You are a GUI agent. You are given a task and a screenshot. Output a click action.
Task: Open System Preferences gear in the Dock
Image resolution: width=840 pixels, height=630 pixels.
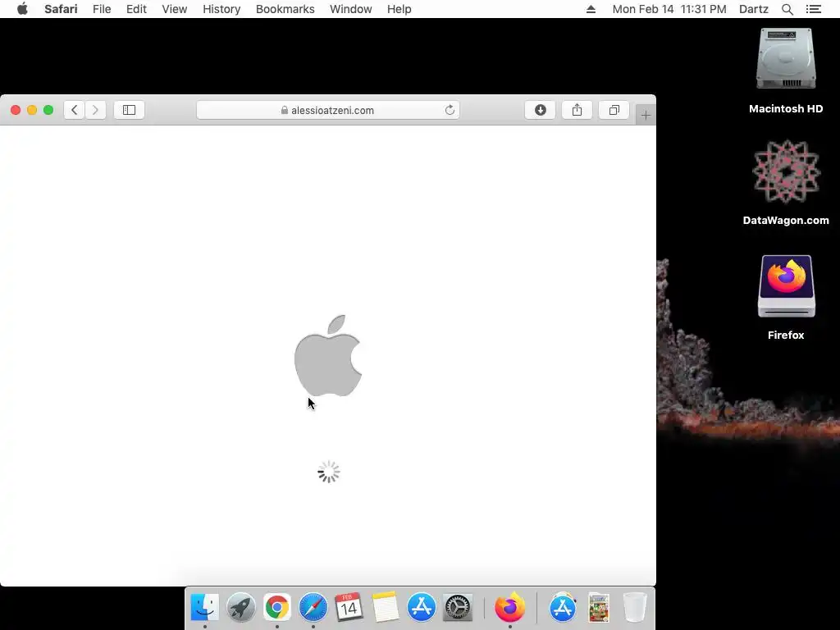pyautogui.click(x=458, y=608)
